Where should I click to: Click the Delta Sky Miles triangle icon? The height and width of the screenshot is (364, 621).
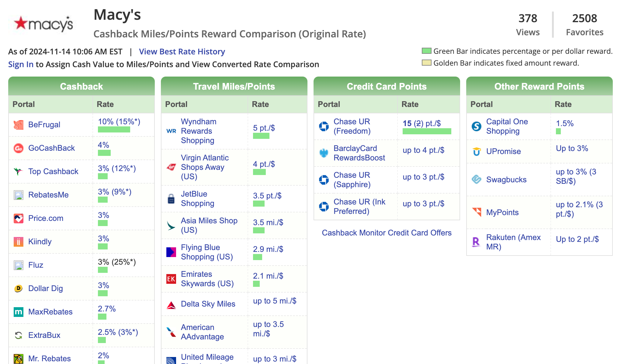pyautogui.click(x=171, y=305)
